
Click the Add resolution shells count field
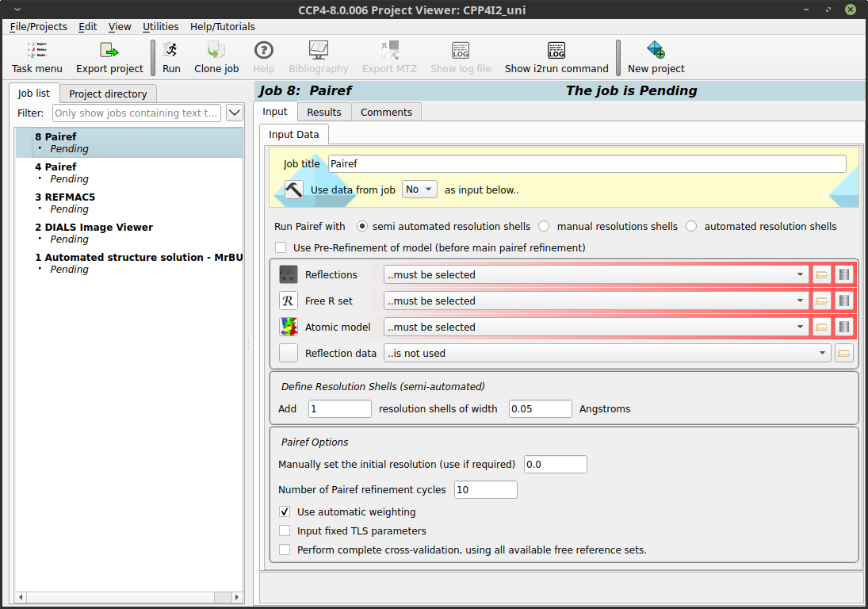(339, 408)
